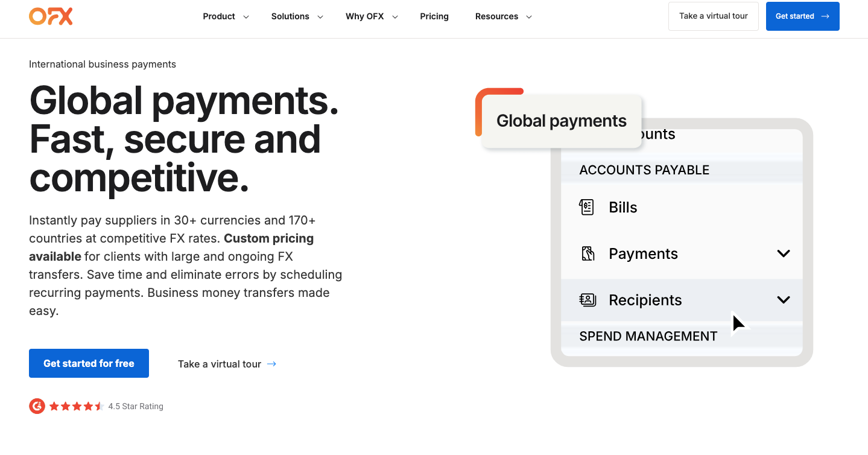The image size is (868, 455).
Task: Open the Solutions dropdown menu
Action: tap(297, 16)
